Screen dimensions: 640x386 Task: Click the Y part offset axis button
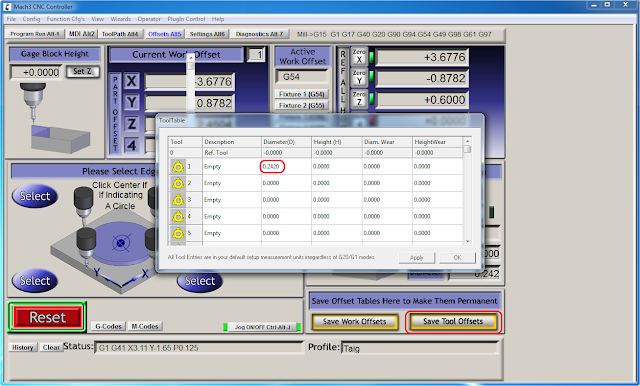[131, 102]
